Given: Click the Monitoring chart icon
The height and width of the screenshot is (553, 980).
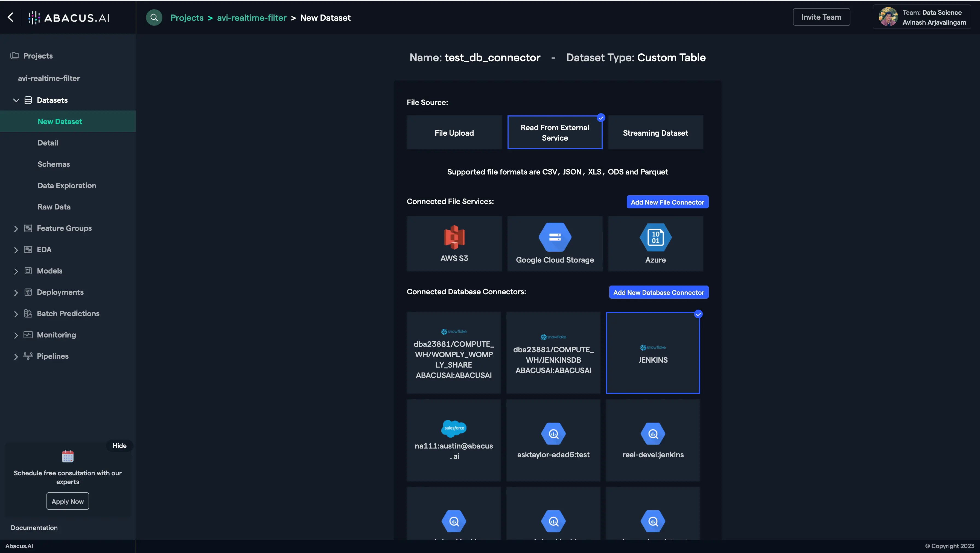Looking at the screenshot, I should tap(28, 334).
